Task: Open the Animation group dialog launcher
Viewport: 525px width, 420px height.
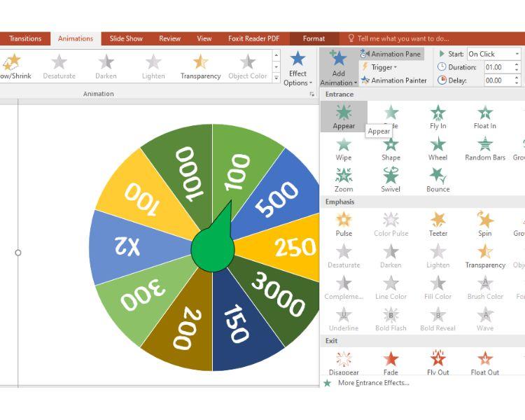Action: (x=312, y=94)
